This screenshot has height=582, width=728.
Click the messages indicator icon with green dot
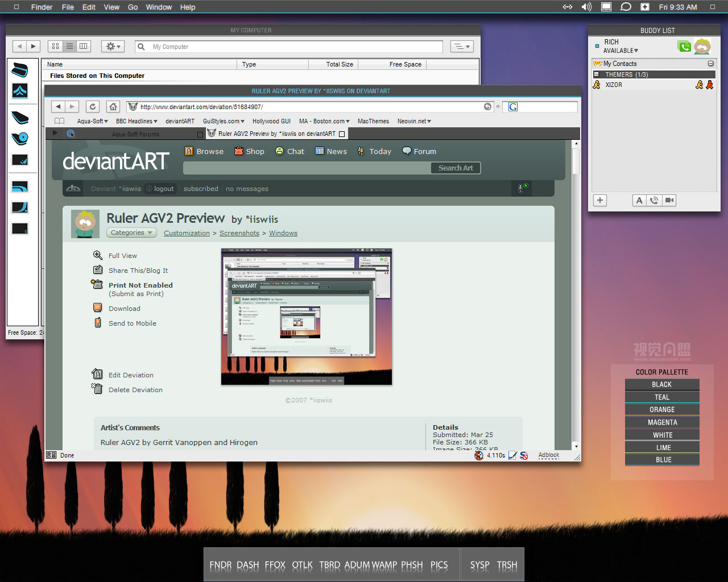522,188
